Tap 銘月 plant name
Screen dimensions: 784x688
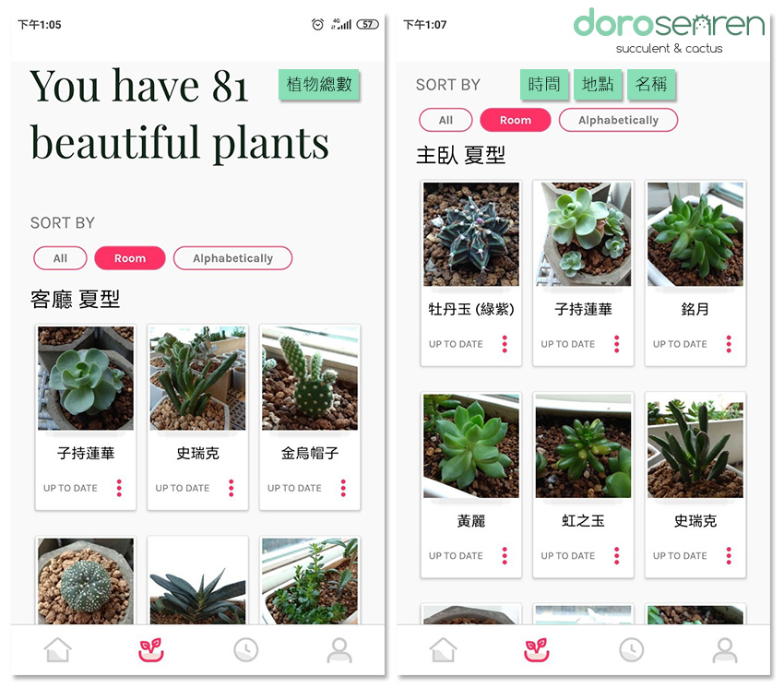(x=695, y=309)
